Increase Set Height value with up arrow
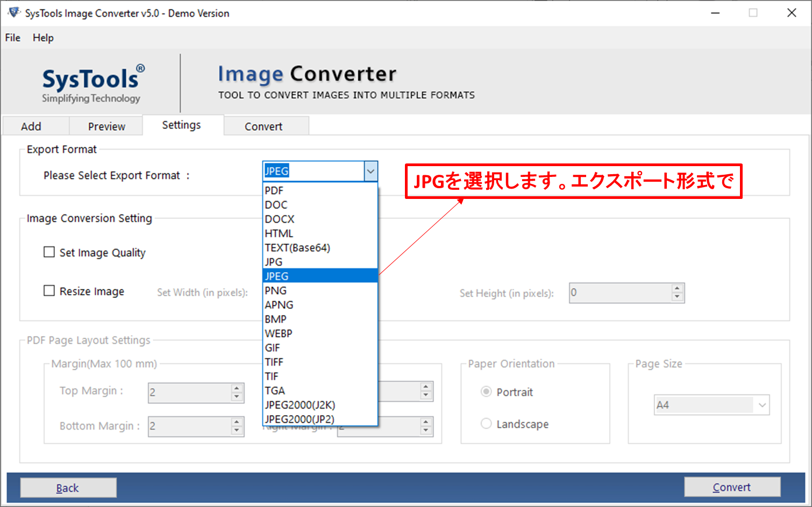This screenshot has height=507, width=812. (x=678, y=289)
